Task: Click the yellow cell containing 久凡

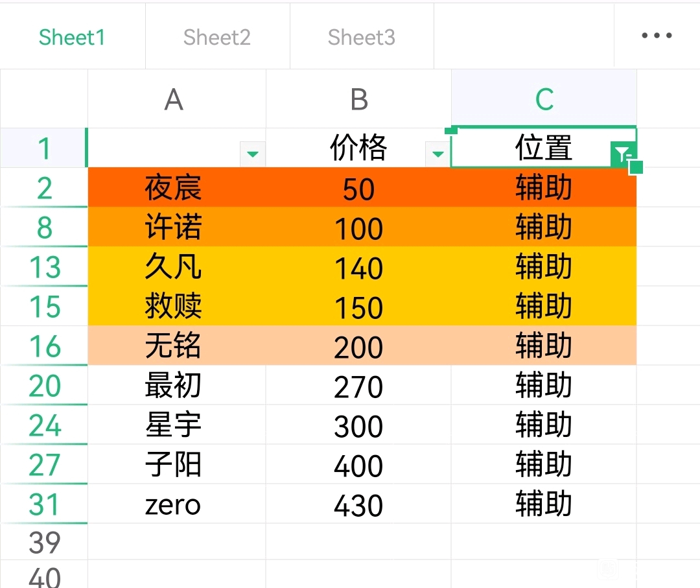Action: point(173,267)
